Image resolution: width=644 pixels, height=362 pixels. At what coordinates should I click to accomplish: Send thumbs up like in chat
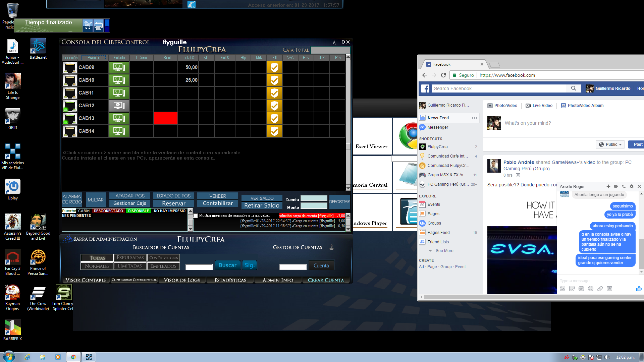coord(639,289)
